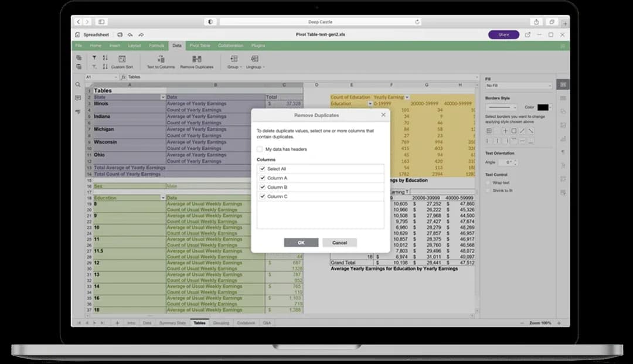Click the Filter funnel icon
The height and width of the screenshot is (364, 633).
(x=94, y=57)
